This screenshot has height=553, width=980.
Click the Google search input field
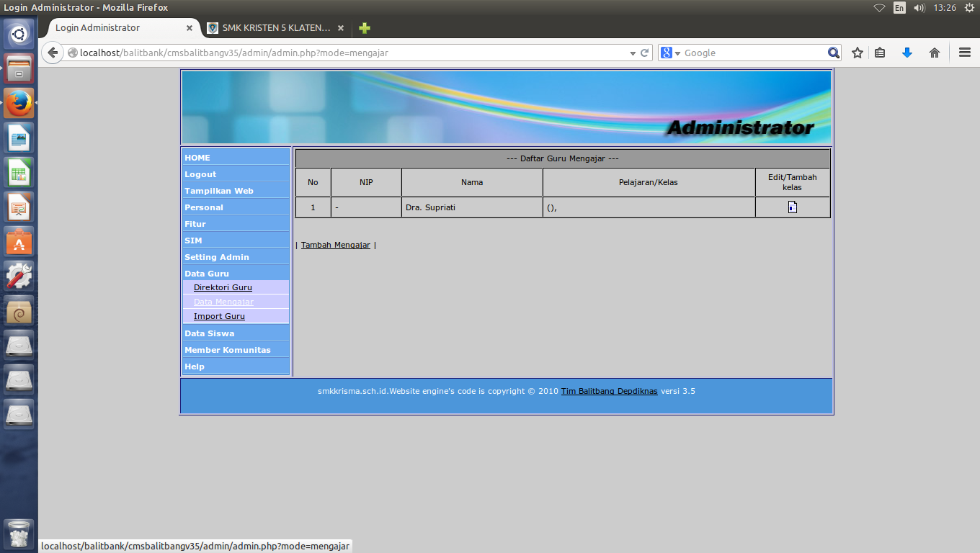(754, 53)
